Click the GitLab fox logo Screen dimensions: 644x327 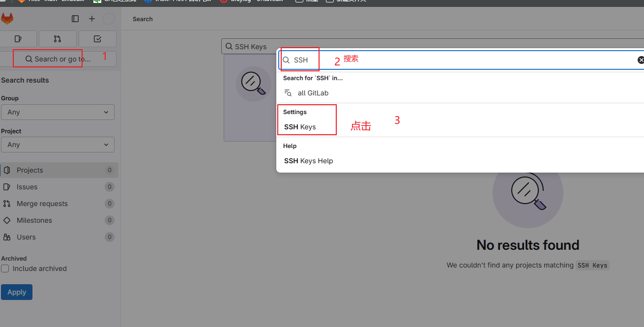[x=7, y=19]
